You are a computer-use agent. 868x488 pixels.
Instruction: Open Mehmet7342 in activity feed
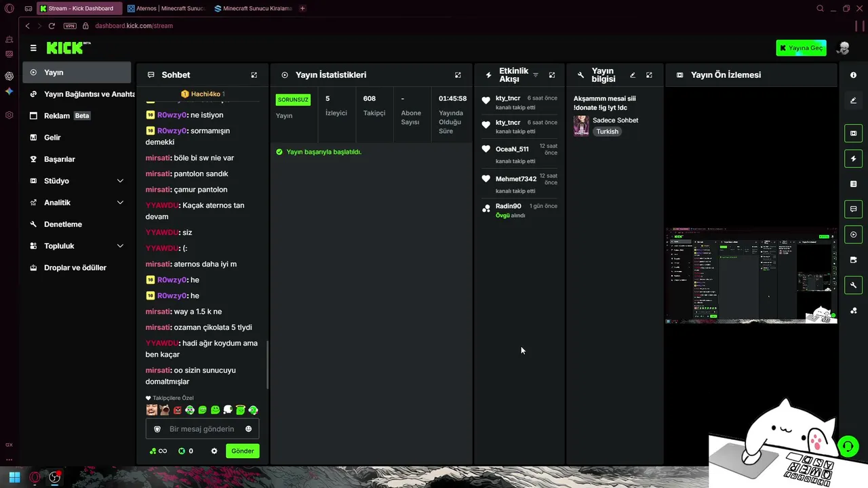tap(516, 179)
